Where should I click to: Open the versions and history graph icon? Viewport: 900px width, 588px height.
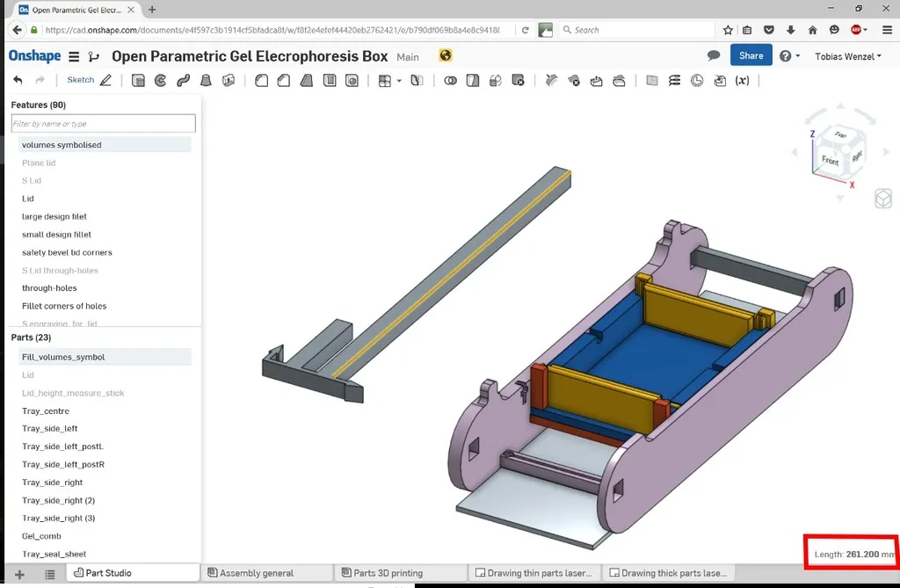(94, 56)
